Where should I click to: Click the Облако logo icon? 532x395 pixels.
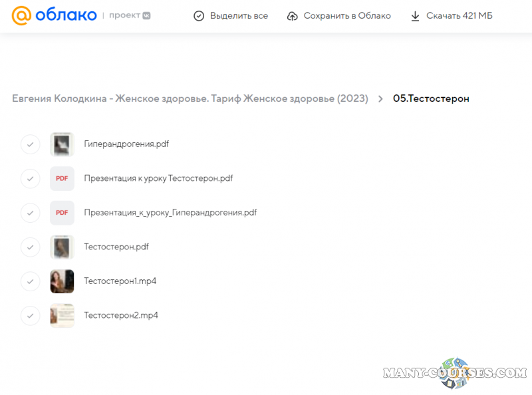point(21,16)
